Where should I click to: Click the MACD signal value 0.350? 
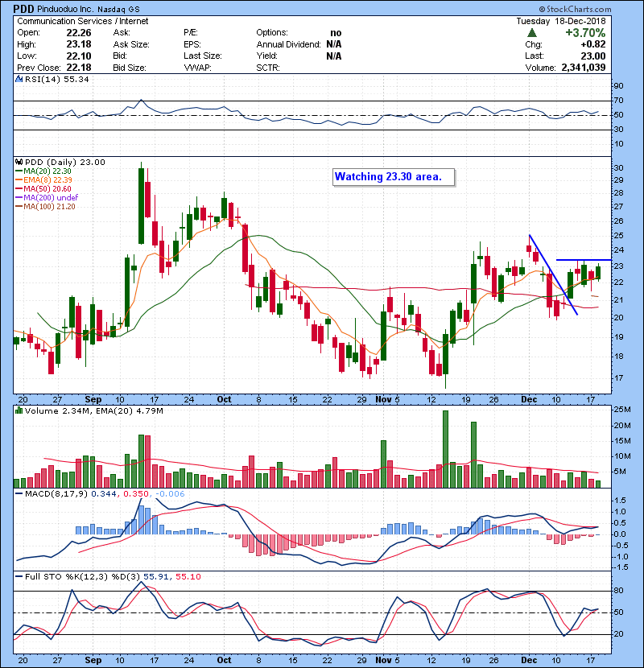(136, 494)
